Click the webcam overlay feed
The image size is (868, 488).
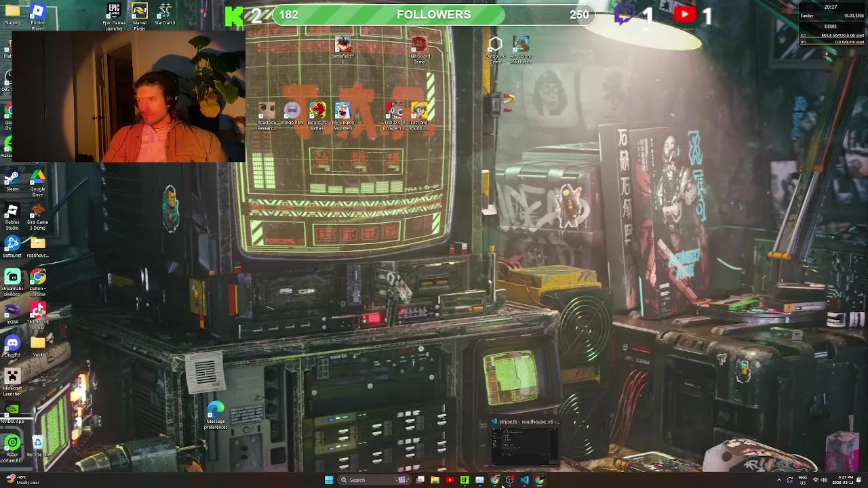pyautogui.click(x=129, y=96)
